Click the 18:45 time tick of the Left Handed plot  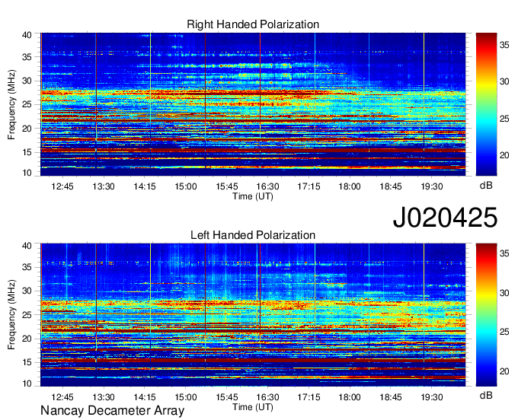[x=391, y=397]
